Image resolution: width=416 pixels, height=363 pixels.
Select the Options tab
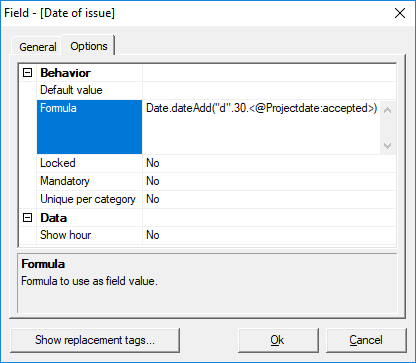tap(89, 46)
